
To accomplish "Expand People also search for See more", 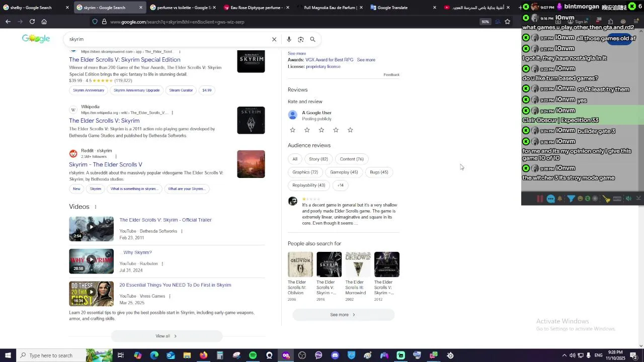I will (x=343, y=315).
